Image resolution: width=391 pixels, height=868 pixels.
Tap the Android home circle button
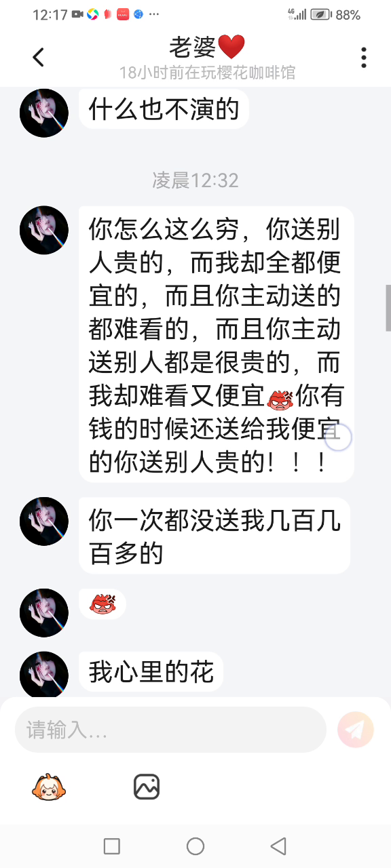(x=195, y=846)
